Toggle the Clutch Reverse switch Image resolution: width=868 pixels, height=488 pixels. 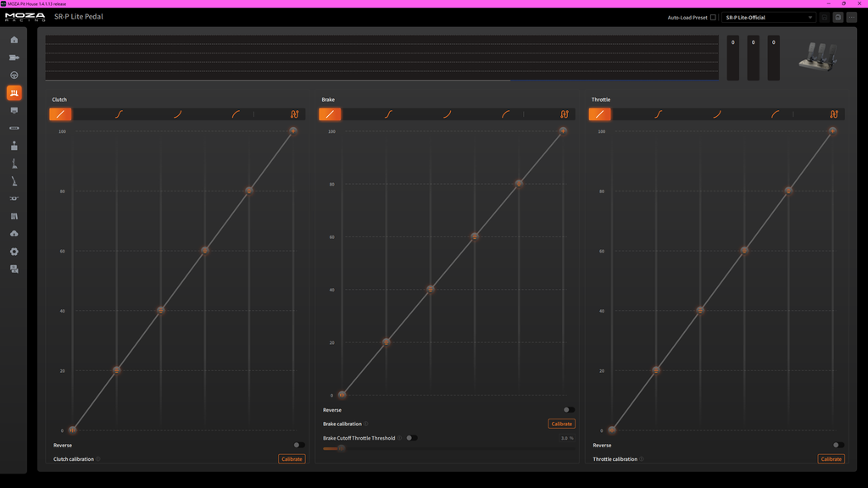pos(298,445)
